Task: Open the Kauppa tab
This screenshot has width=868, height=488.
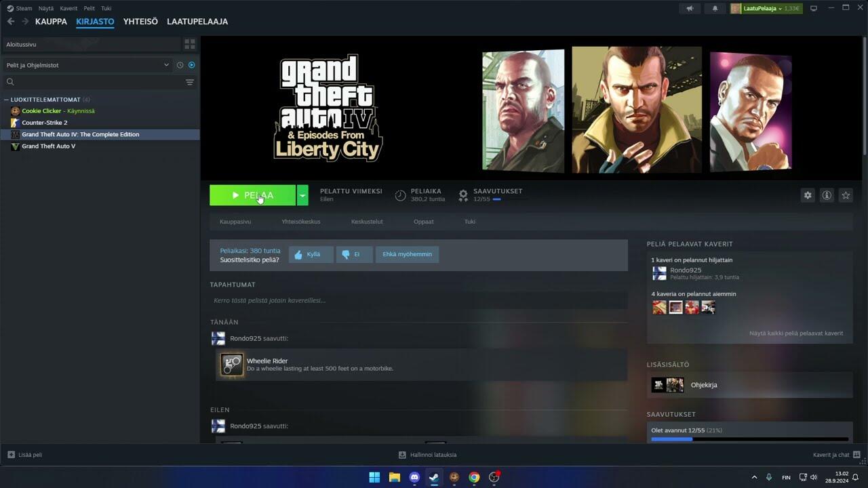Action: (51, 22)
